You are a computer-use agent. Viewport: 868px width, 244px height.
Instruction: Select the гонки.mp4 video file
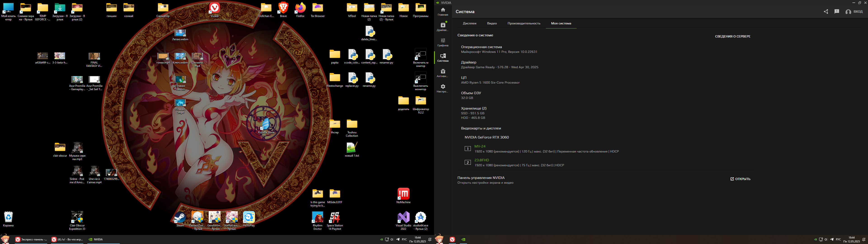click(163, 58)
